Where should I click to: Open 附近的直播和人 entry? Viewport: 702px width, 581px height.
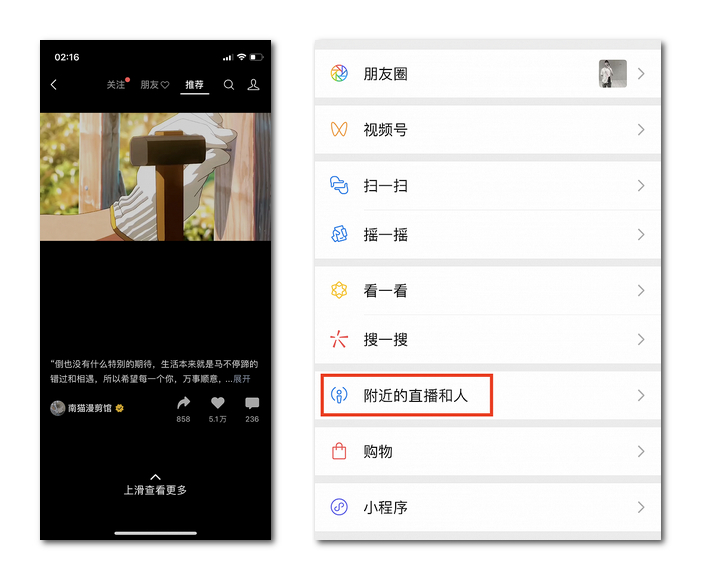tap(488, 395)
